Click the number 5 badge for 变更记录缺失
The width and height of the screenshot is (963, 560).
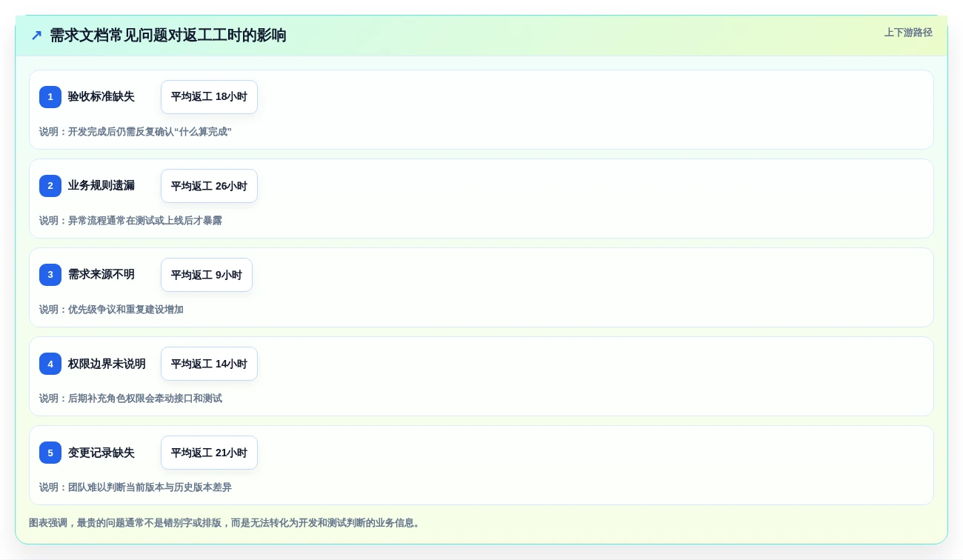50,453
